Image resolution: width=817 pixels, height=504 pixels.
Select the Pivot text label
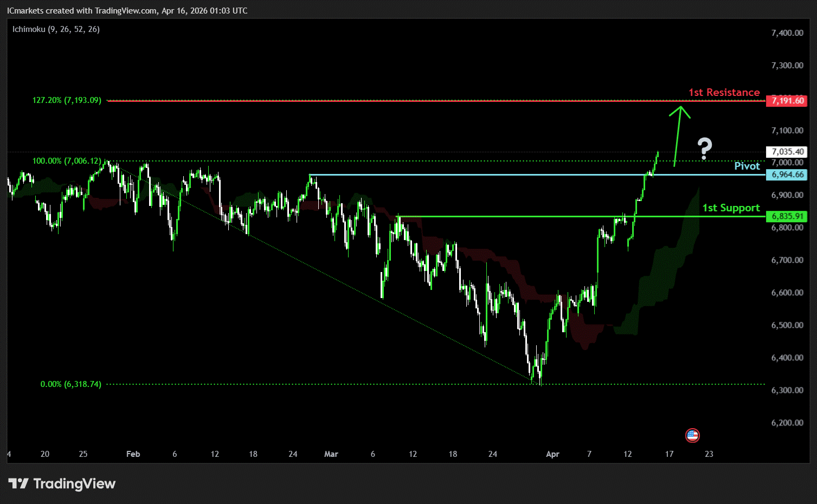(x=747, y=166)
